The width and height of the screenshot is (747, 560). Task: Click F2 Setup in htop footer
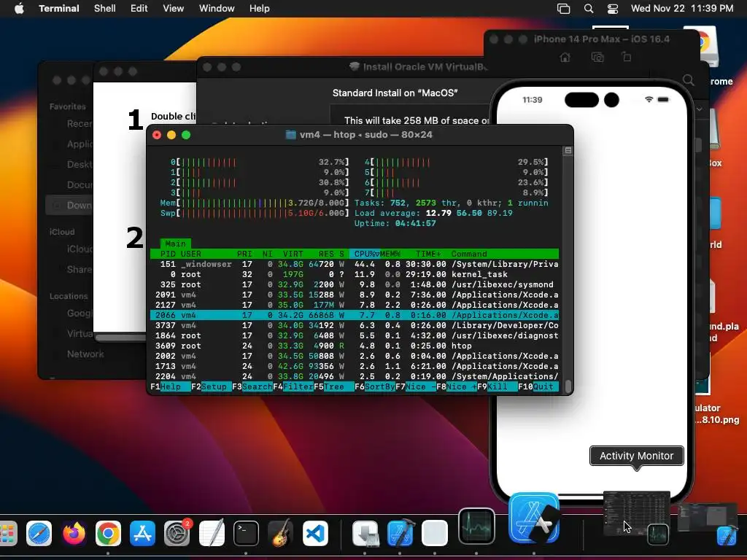pos(211,386)
